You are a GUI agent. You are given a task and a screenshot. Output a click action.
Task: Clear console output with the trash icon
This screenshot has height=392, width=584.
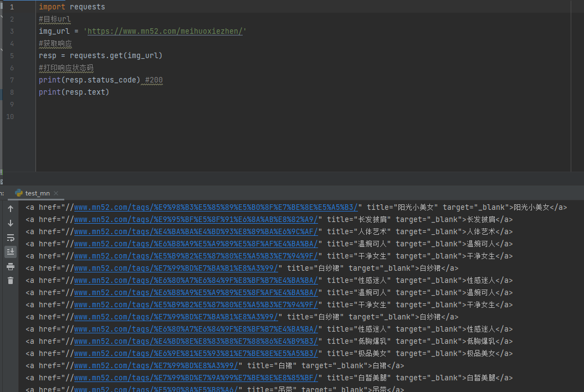11,281
